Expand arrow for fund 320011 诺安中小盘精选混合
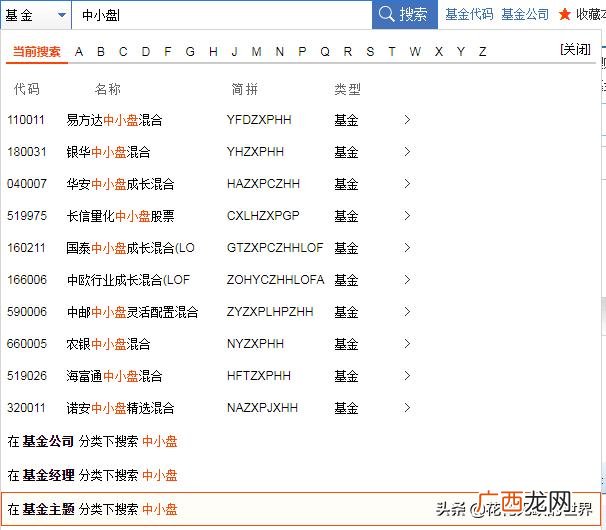606x530 pixels. point(407,408)
